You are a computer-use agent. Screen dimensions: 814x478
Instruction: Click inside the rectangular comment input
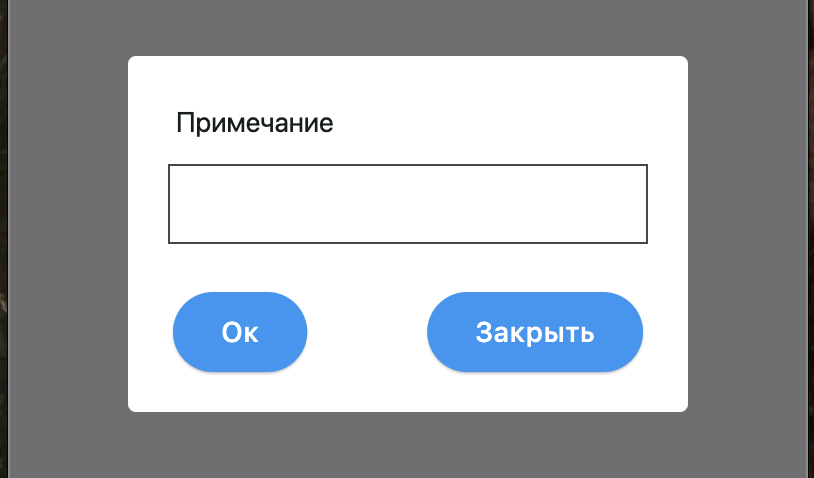(x=408, y=204)
